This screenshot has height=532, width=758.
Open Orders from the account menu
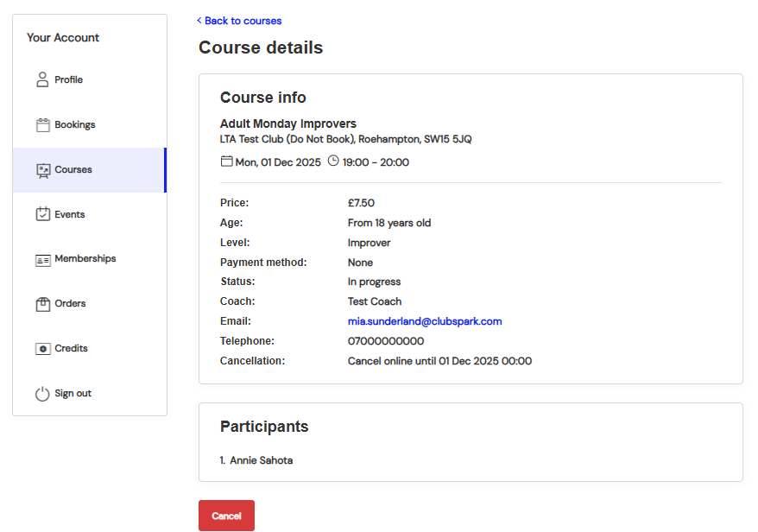point(70,304)
